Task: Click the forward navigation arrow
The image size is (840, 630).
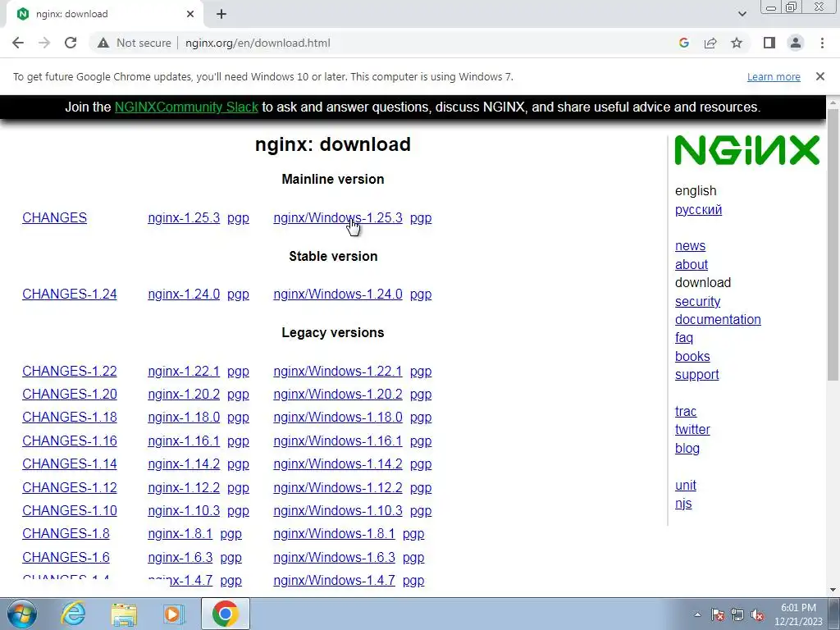Action: [44, 43]
